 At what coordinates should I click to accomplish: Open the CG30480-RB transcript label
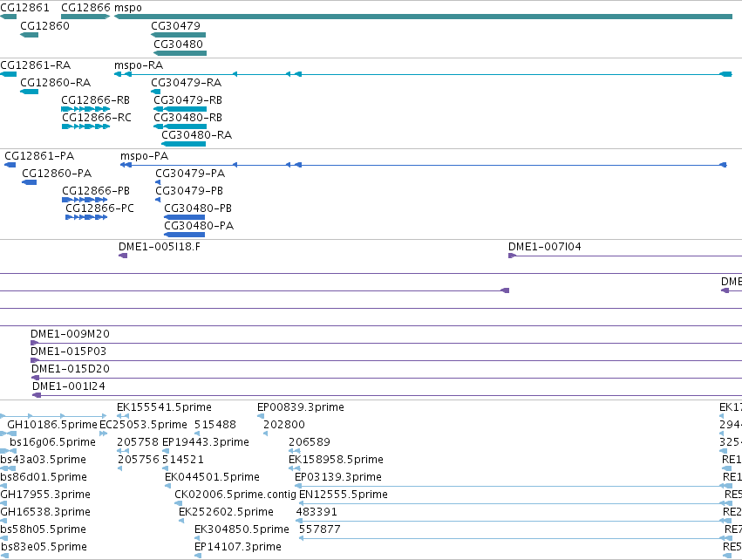pyautogui.click(x=187, y=118)
